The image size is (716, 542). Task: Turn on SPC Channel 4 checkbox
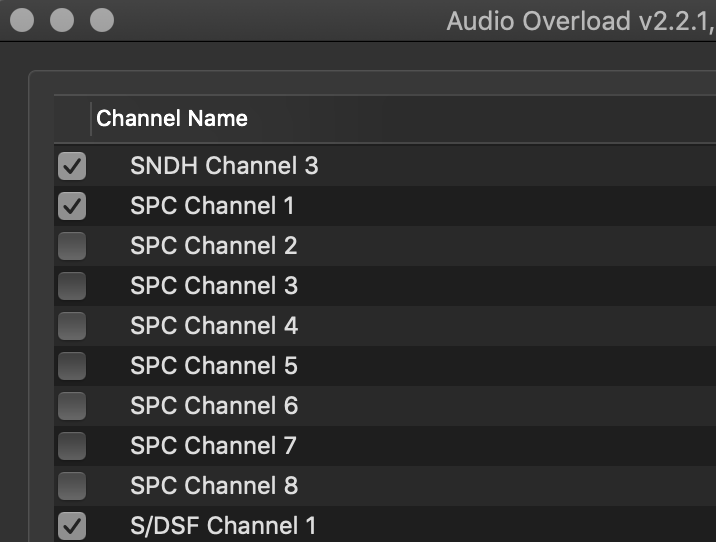[72, 326]
